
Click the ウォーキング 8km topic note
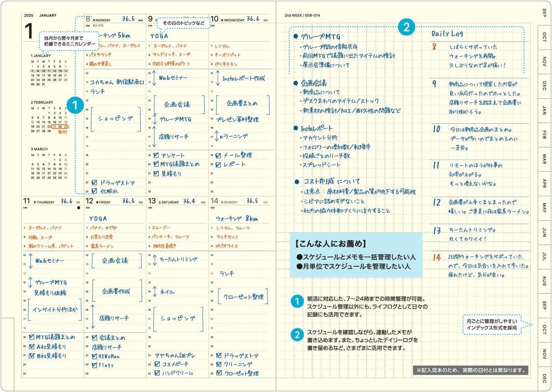click(237, 219)
